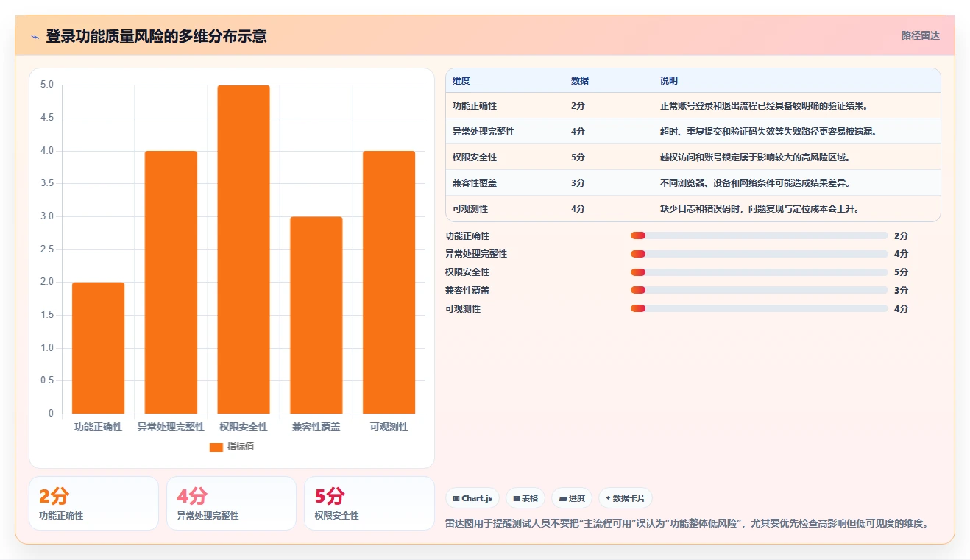
Task: Click the 进度 chip
Action: [572, 498]
